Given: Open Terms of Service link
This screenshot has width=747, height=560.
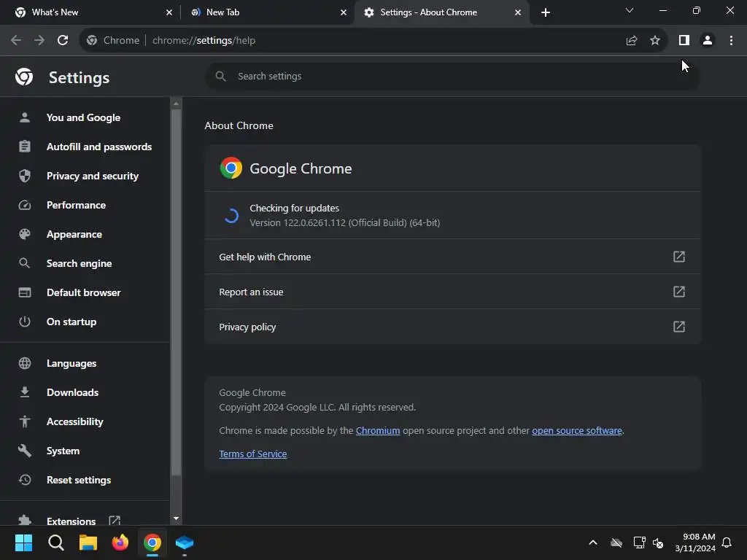Looking at the screenshot, I should click(253, 454).
